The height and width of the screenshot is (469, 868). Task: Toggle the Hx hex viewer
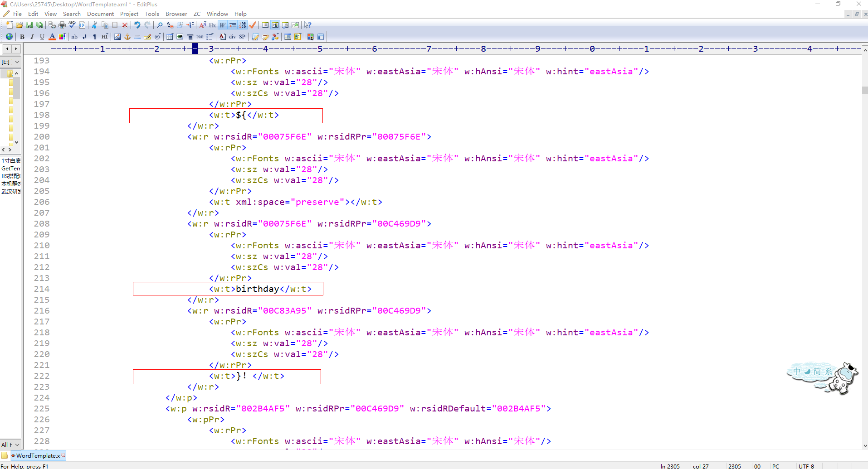pyautogui.click(x=212, y=25)
